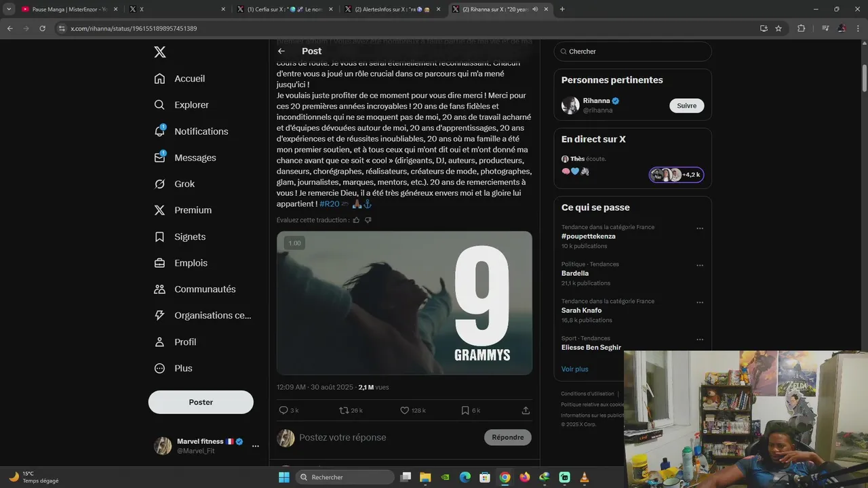Open Communautés in the sidebar
The image size is (868, 488).
pyautogui.click(x=195, y=289)
